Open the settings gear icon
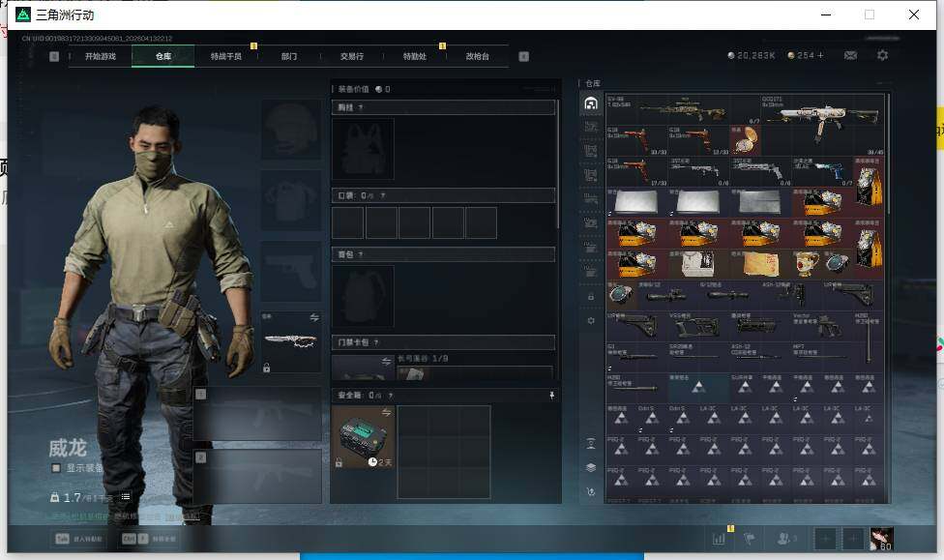The image size is (944, 560). click(883, 55)
